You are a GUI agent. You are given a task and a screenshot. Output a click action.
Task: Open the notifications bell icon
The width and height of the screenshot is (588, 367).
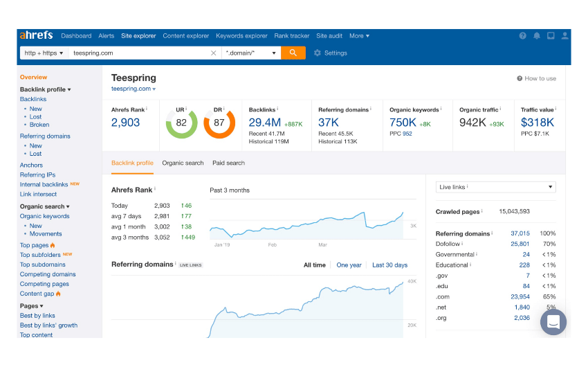[x=537, y=35]
